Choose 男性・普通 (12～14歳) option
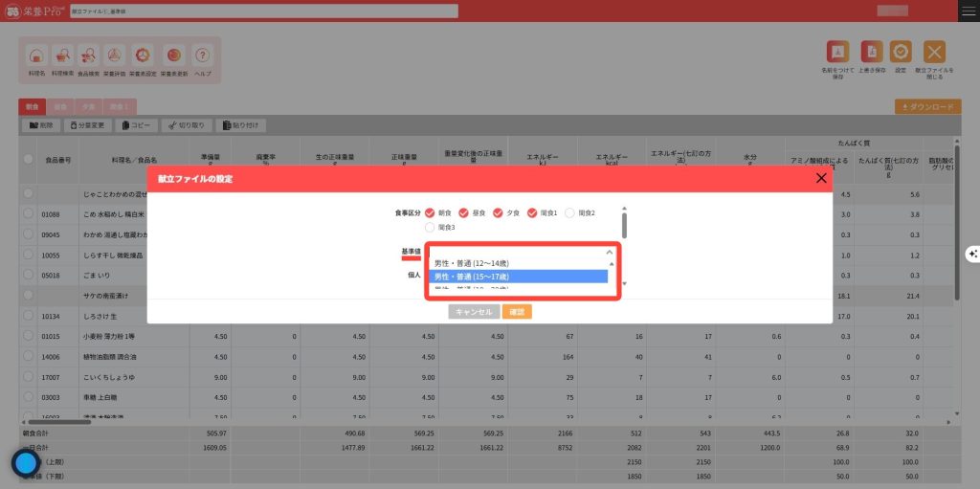 click(x=517, y=262)
